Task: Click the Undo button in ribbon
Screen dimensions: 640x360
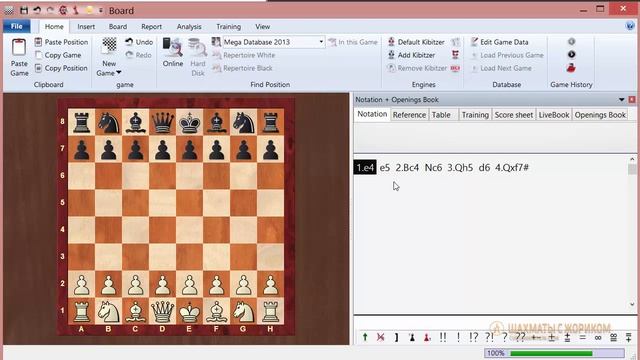Action: (139, 42)
